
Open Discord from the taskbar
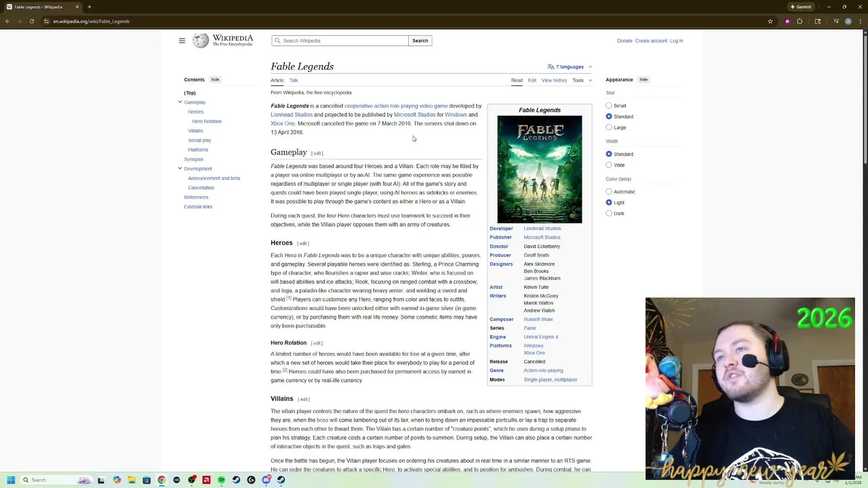click(267, 480)
